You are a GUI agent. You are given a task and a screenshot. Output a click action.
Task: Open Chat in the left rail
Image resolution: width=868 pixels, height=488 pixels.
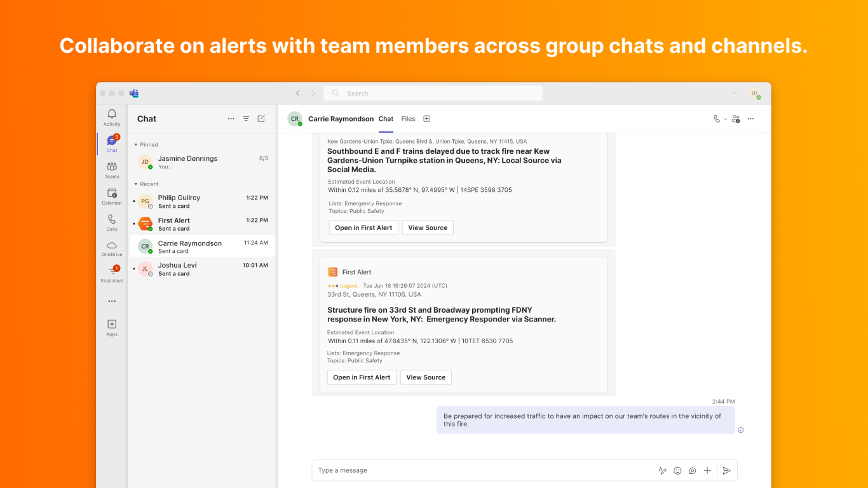pos(112,144)
